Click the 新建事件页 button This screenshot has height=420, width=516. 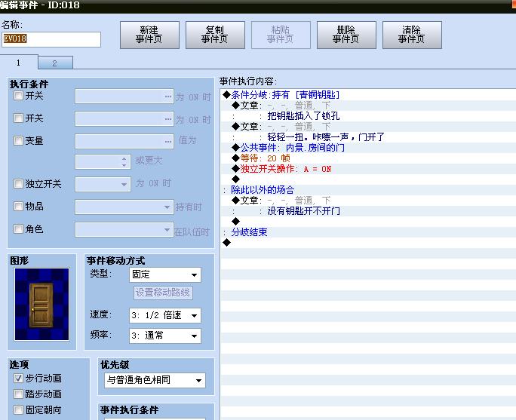149,35
